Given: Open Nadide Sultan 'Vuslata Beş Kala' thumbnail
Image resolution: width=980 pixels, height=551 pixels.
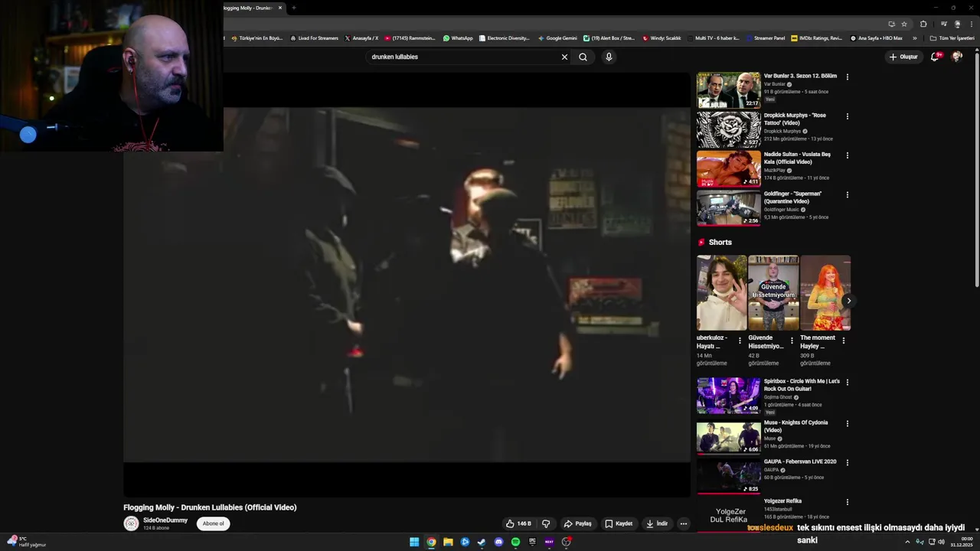Looking at the screenshot, I should [x=728, y=168].
